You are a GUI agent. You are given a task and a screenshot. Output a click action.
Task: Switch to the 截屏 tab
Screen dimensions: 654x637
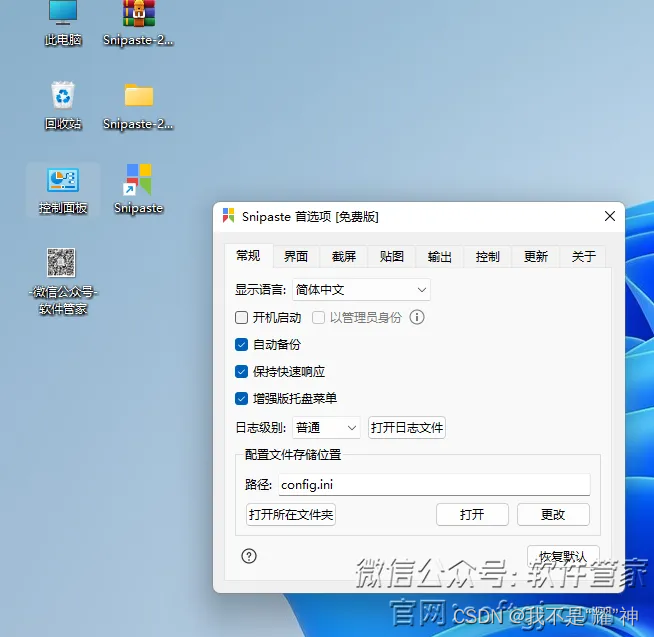344,256
